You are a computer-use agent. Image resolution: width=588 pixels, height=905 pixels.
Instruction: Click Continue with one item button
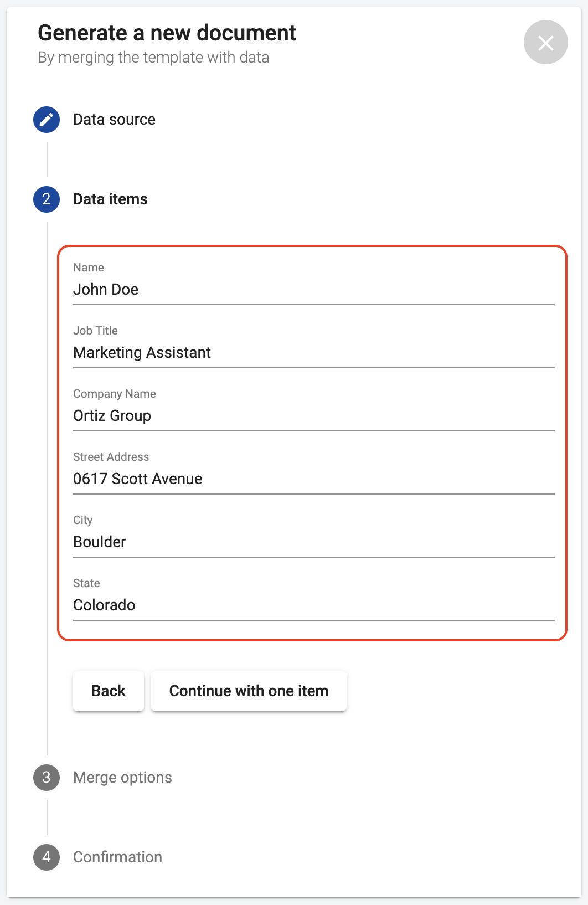click(x=249, y=691)
